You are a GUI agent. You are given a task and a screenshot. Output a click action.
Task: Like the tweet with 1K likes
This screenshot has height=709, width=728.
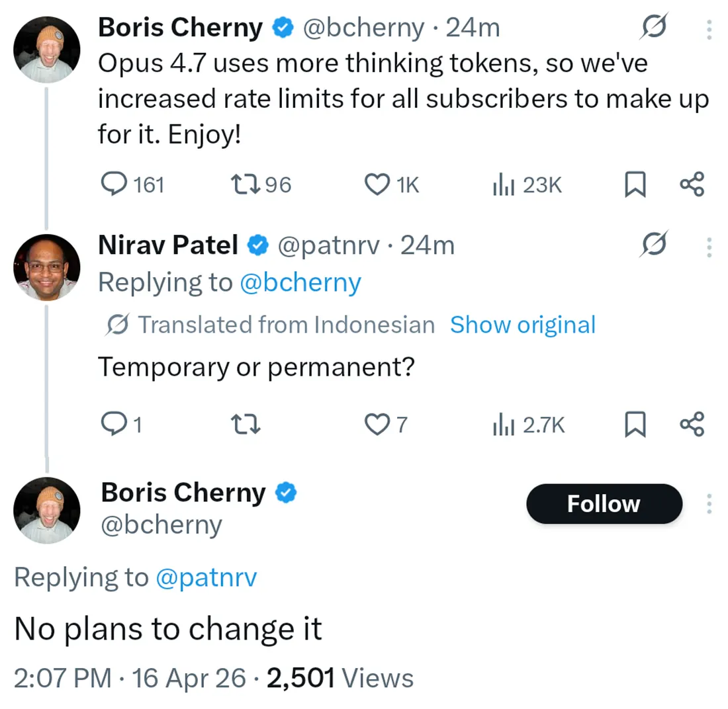377,185
